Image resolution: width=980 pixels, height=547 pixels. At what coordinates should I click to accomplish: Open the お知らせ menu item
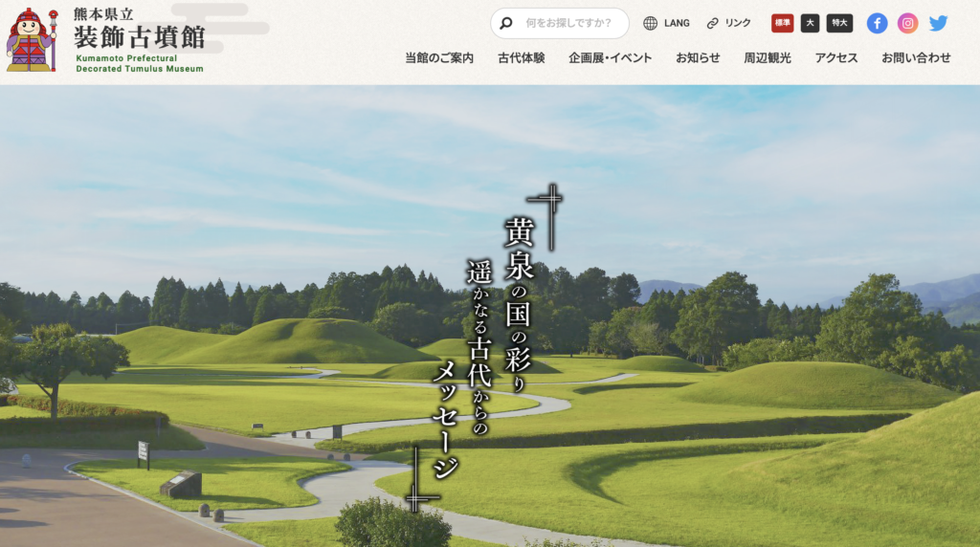[x=698, y=57]
